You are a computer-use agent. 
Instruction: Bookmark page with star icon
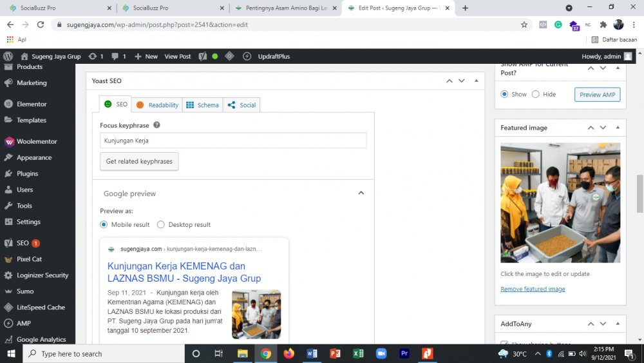point(524,25)
